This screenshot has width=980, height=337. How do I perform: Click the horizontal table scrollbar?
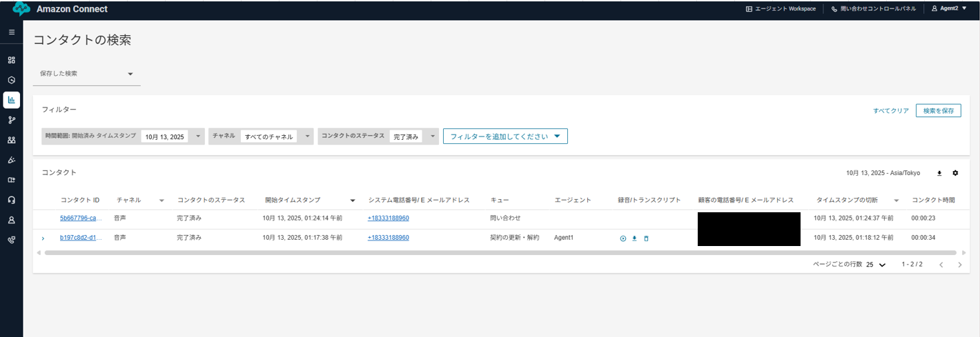(x=500, y=253)
